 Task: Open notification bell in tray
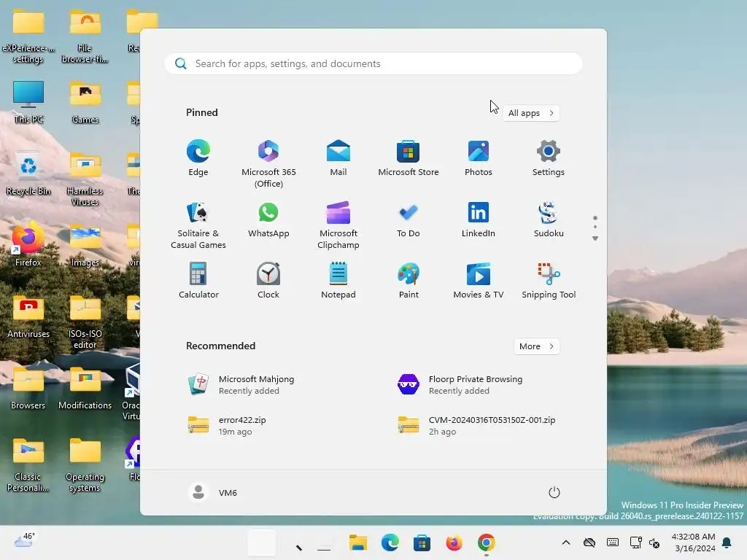click(x=727, y=542)
